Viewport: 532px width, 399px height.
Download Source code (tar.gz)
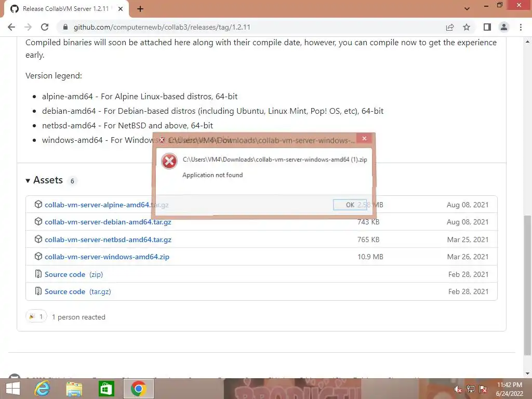[78, 291]
